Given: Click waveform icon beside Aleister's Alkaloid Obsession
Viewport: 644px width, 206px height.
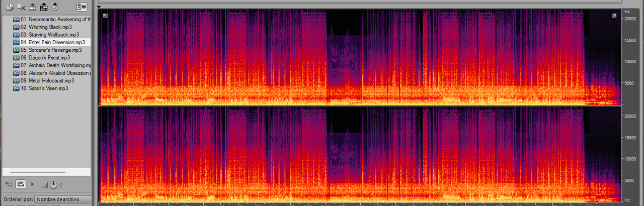Looking at the screenshot, I should 16,73.
